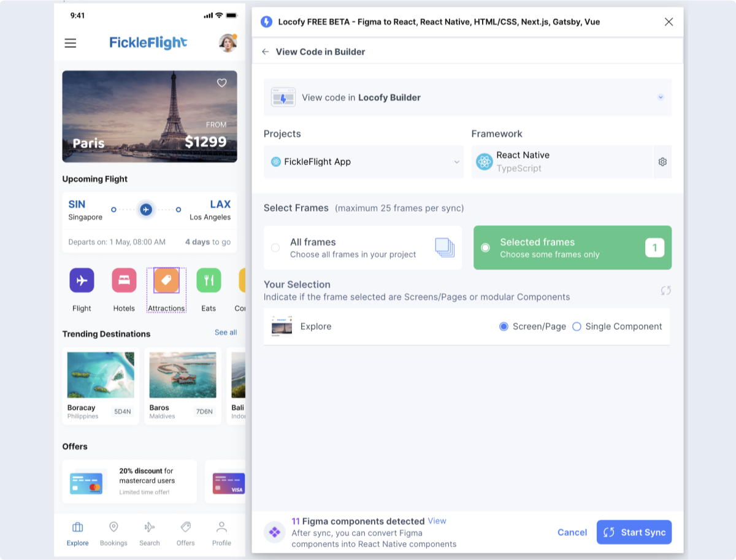This screenshot has width=736, height=560.
Task: View the detected Figma components
Action: (x=437, y=521)
